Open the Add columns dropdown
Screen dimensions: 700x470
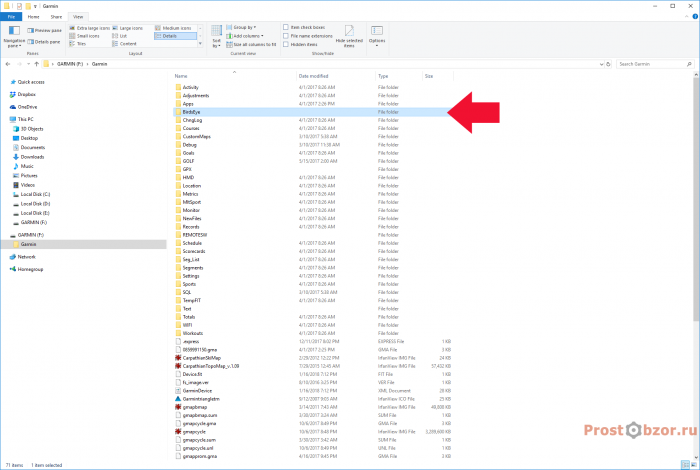coord(245,36)
